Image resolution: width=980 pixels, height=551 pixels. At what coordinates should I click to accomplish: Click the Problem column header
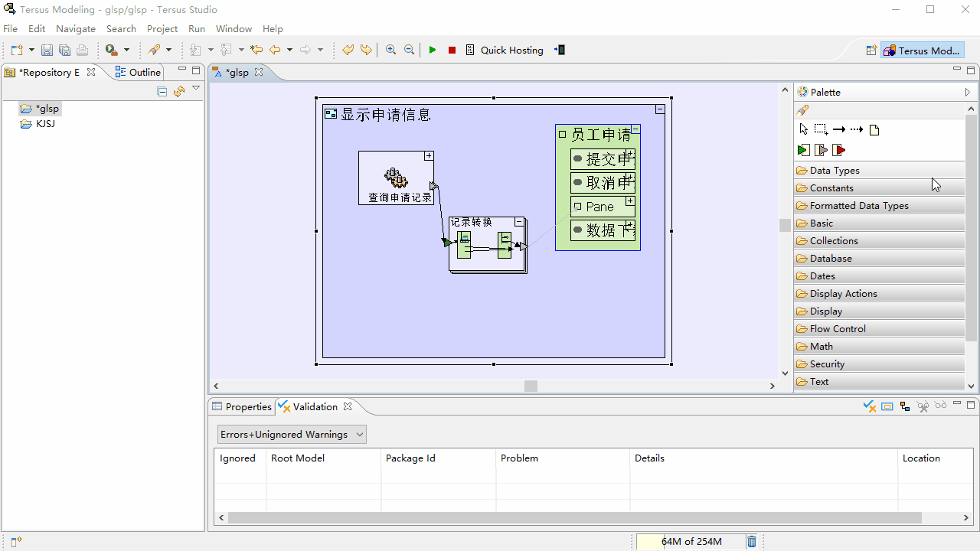coord(562,458)
